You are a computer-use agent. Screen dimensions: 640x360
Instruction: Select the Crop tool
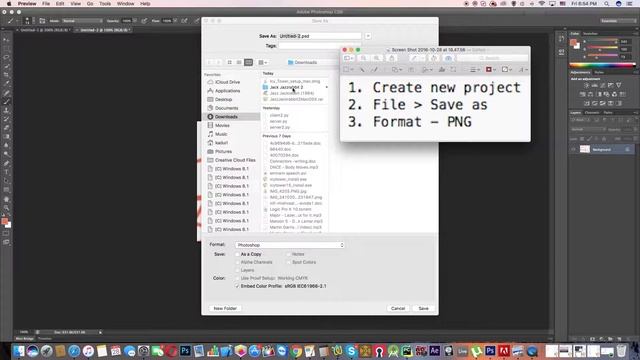point(6,75)
